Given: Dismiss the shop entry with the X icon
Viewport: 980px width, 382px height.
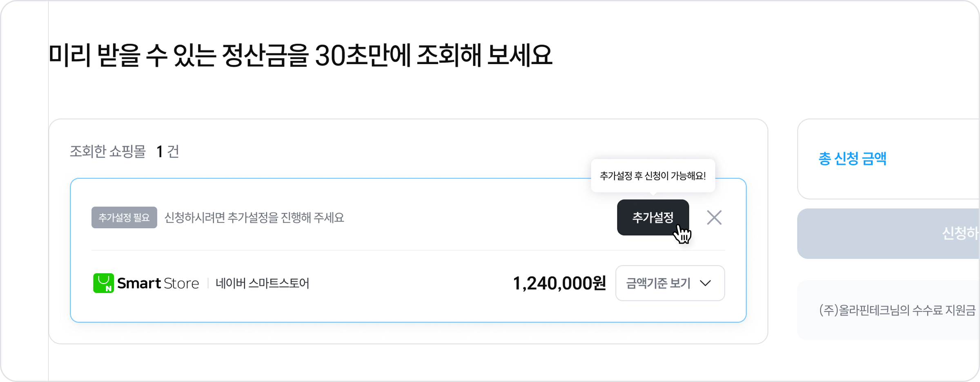Looking at the screenshot, I should coord(714,218).
